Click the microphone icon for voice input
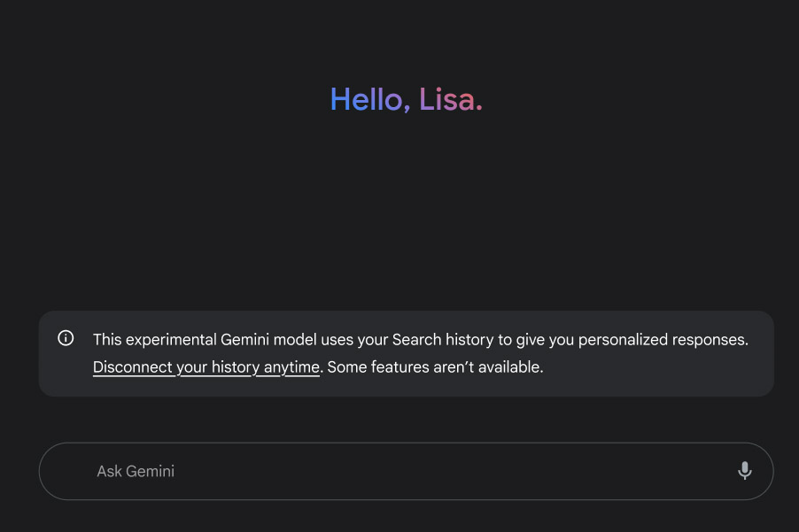Viewport: 799px width, 532px height. pos(744,471)
